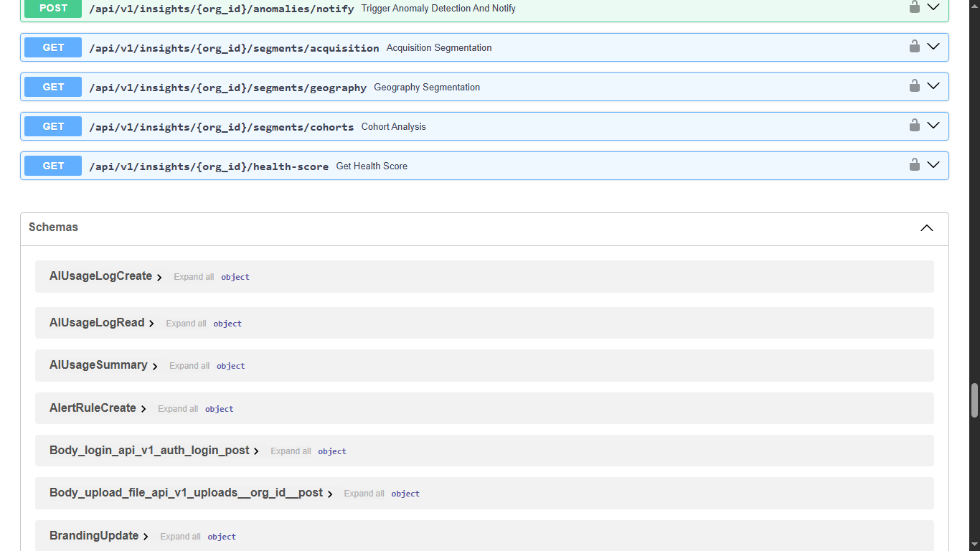Click the AIUsageLogRead schema name
Image resolution: width=980 pixels, height=551 pixels.
(97, 323)
